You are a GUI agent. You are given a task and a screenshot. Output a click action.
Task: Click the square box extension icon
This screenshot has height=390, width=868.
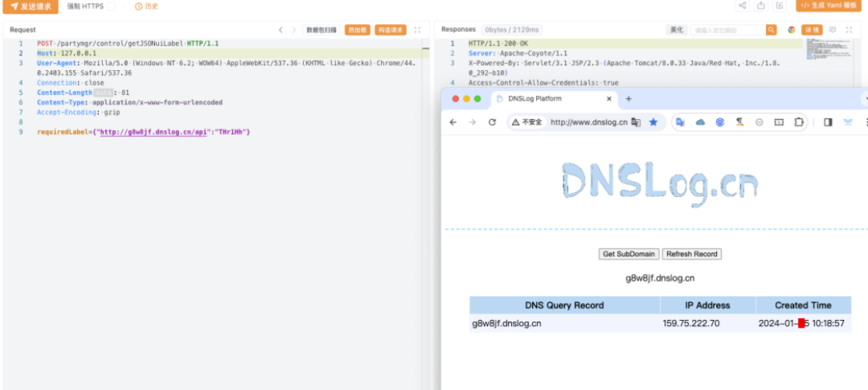click(779, 122)
